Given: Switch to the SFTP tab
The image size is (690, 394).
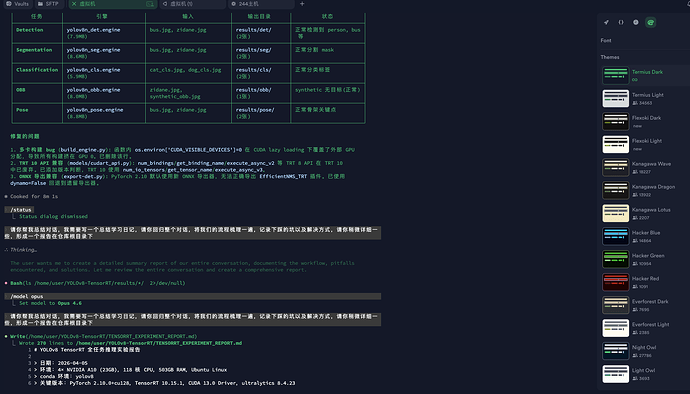Looking at the screenshot, I should 48,4.
